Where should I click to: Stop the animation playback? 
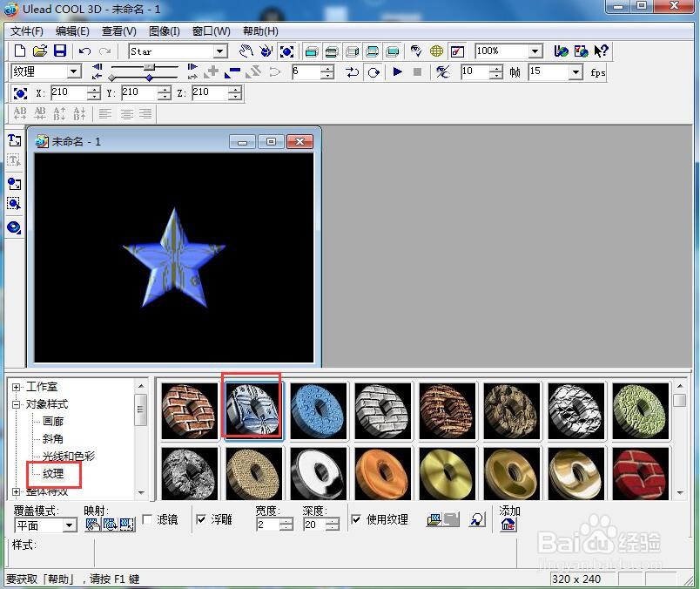tap(417, 71)
